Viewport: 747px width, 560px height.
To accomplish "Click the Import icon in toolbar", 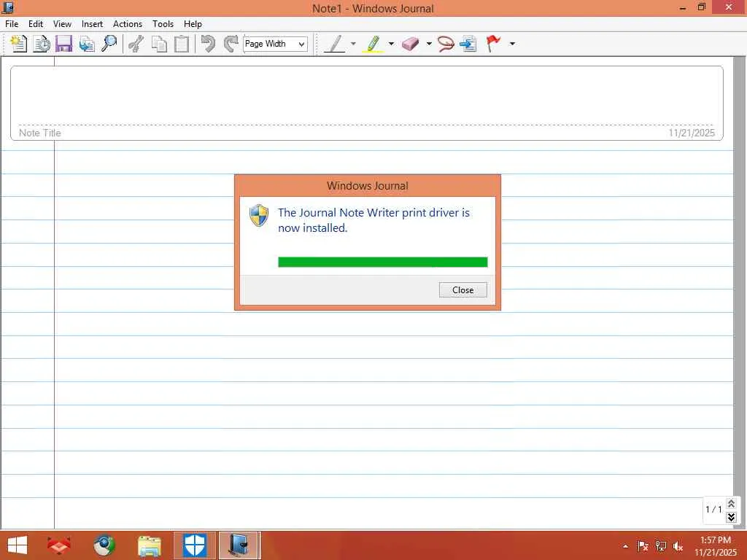I will (87, 44).
